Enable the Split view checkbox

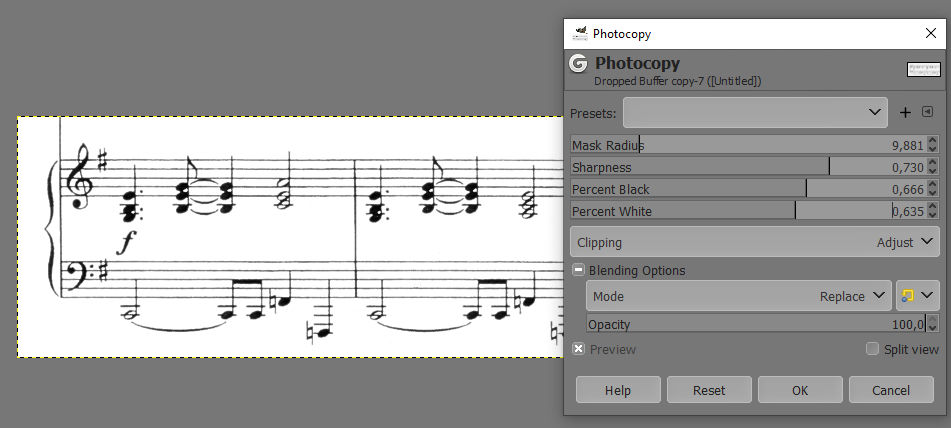point(873,349)
